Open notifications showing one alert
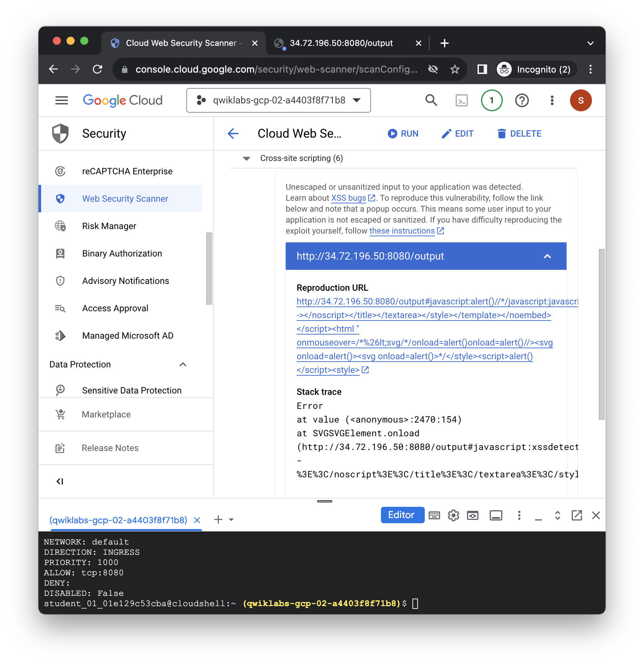This screenshot has width=644, height=665. point(492,100)
